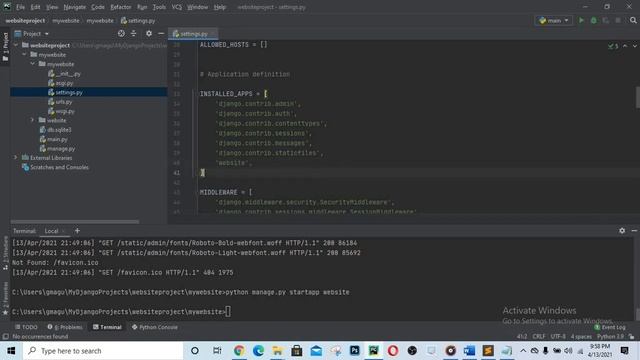
Task: Open the Problems tool window
Action: coord(65,327)
